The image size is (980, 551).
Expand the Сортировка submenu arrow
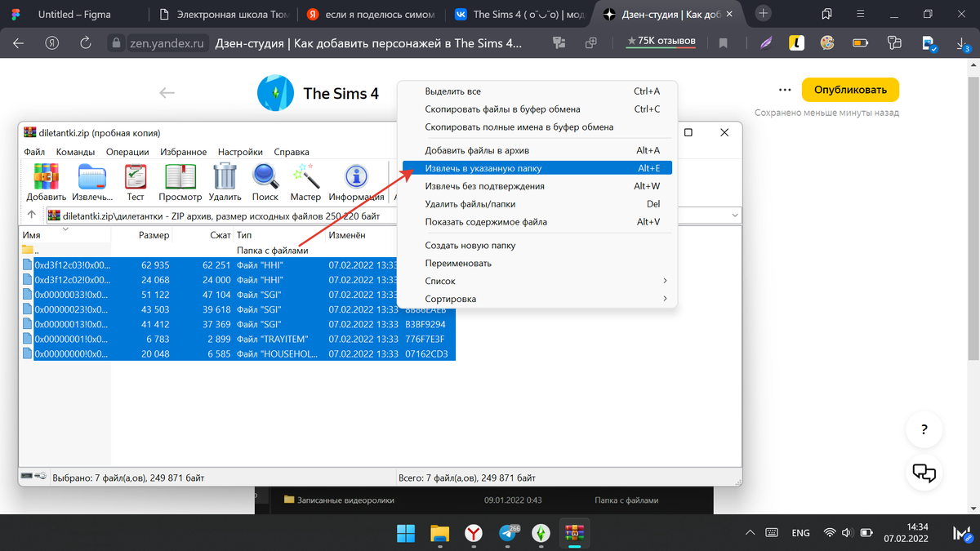coord(665,299)
